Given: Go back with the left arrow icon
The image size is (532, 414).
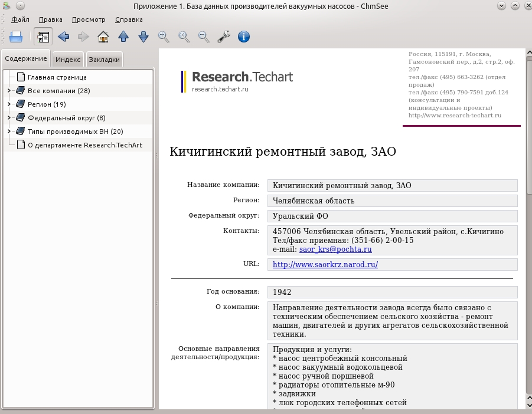Looking at the screenshot, I should 63,37.
